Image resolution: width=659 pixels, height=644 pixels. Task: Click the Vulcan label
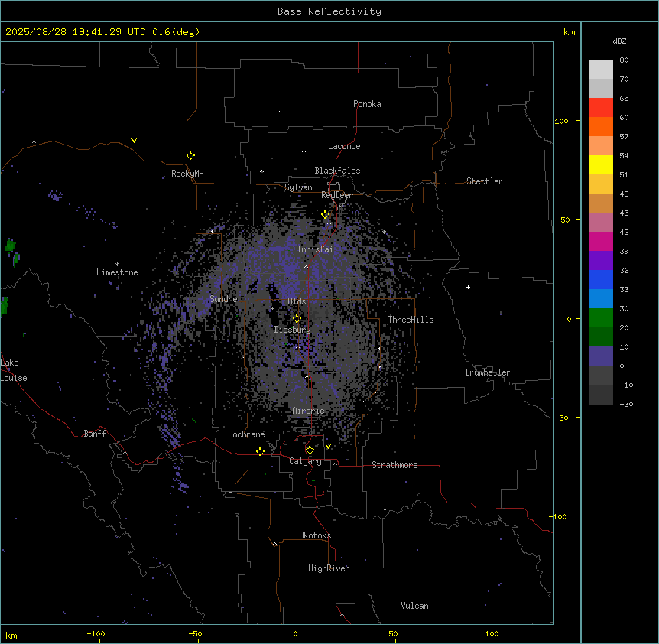pyautogui.click(x=415, y=606)
